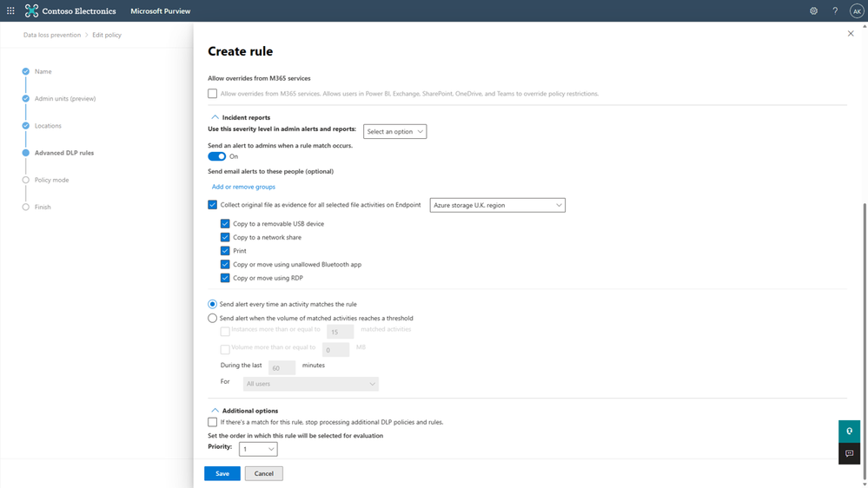Open the AK account avatar
Viewport: 868px width, 488px height.
(x=857, y=11)
